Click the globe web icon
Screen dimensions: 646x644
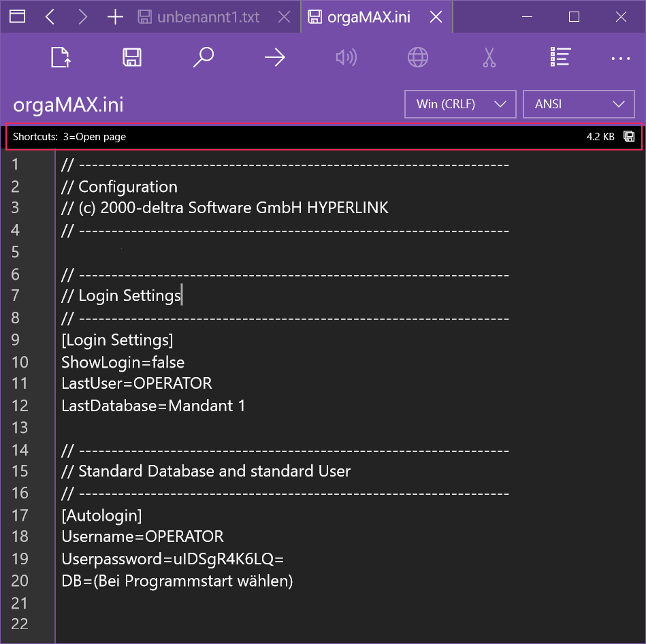(418, 57)
